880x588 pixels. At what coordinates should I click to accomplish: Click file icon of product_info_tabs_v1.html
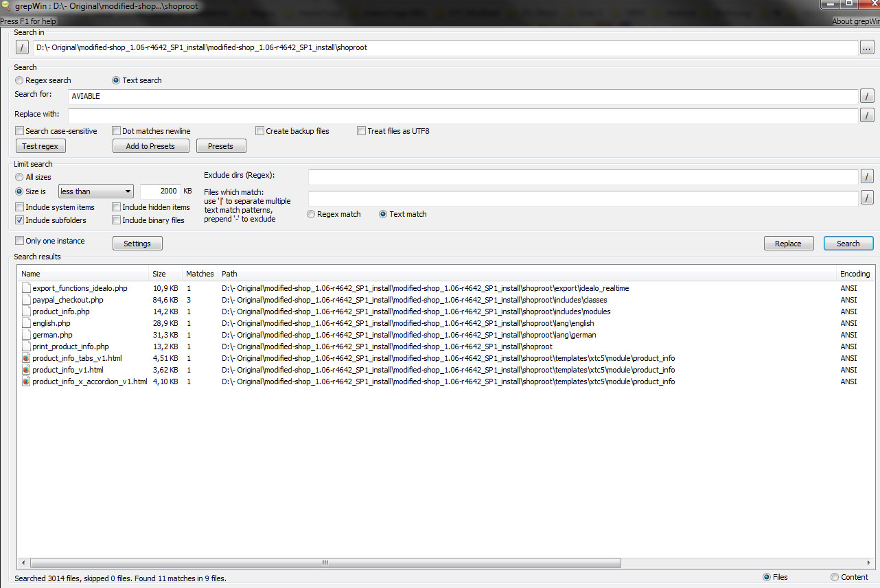[26, 358]
